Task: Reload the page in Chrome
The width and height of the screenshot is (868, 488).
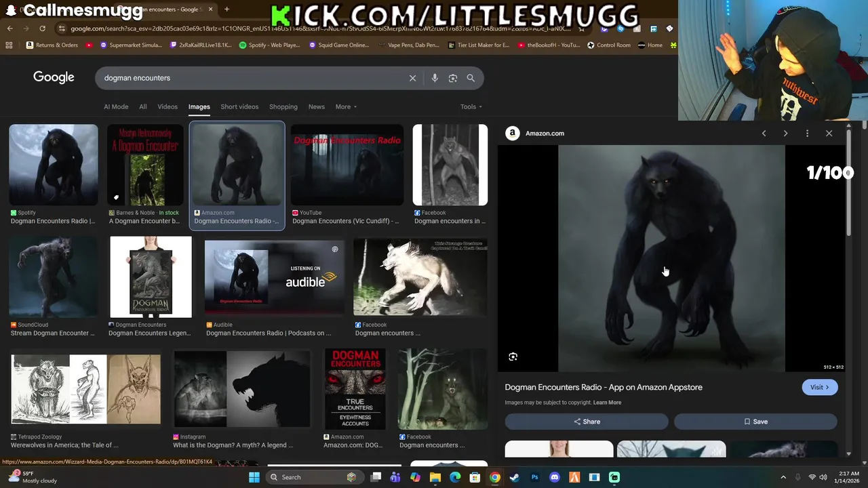Action: [42, 28]
